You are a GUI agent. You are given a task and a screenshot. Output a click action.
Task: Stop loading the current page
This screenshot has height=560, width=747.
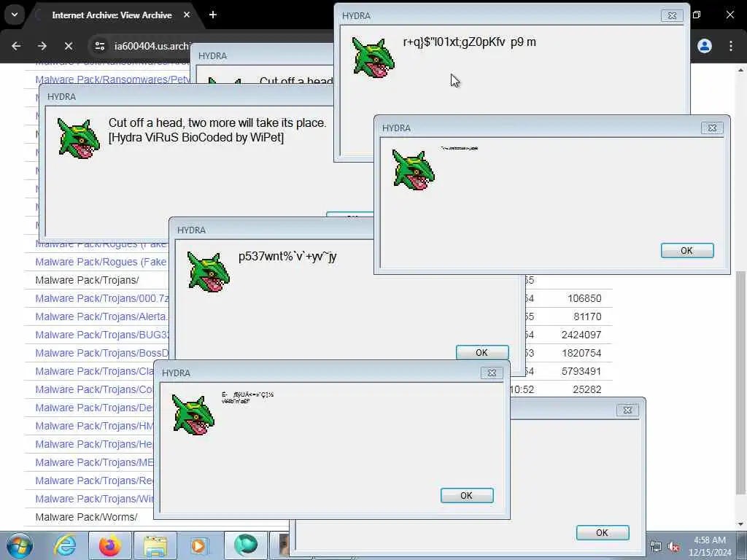point(69,46)
